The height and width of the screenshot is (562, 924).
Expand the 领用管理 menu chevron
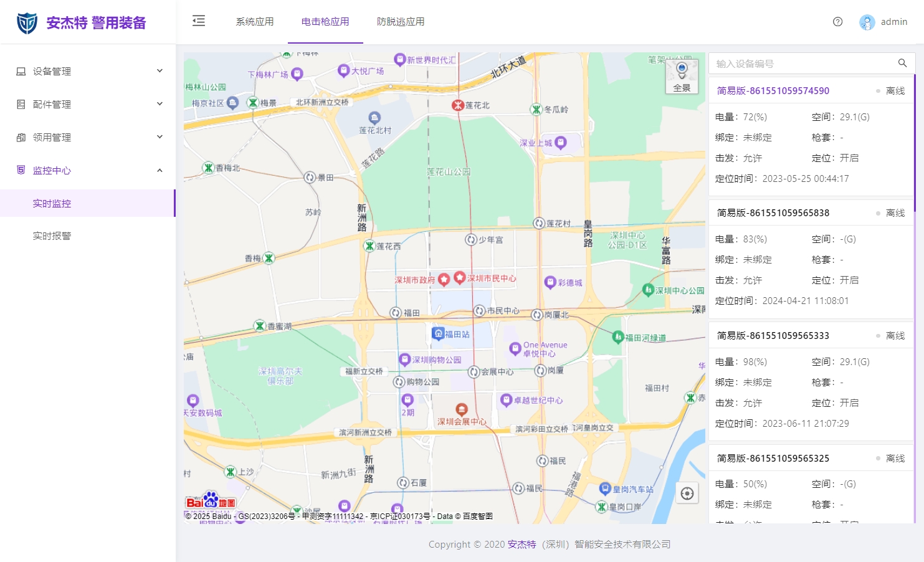pyautogui.click(x=160, y=137)
